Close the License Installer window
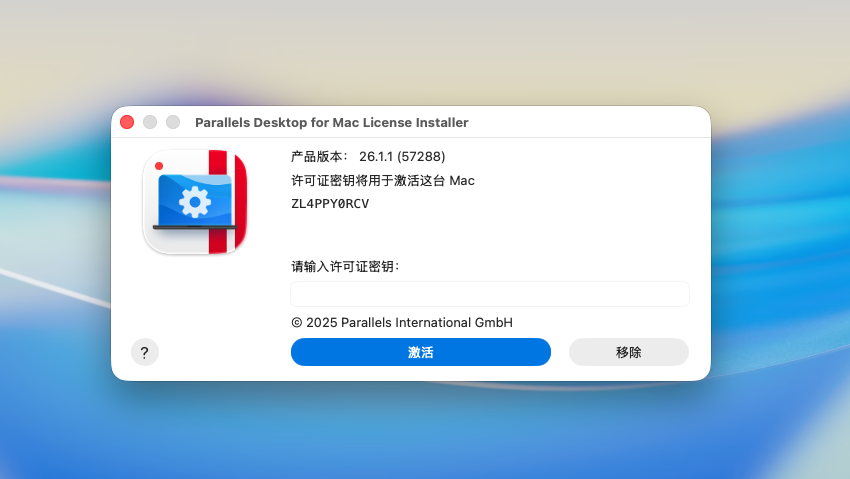 (x=127, y=122)
